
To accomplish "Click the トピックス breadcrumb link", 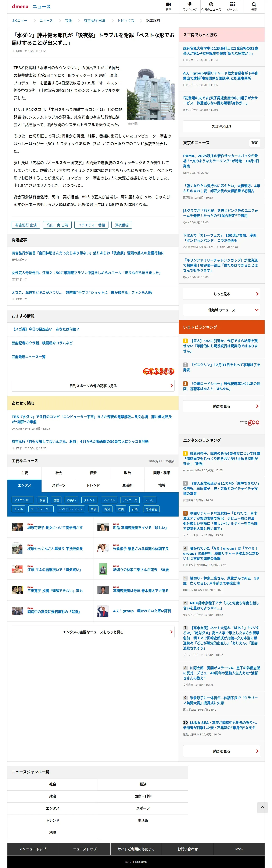I will [126, 21].
